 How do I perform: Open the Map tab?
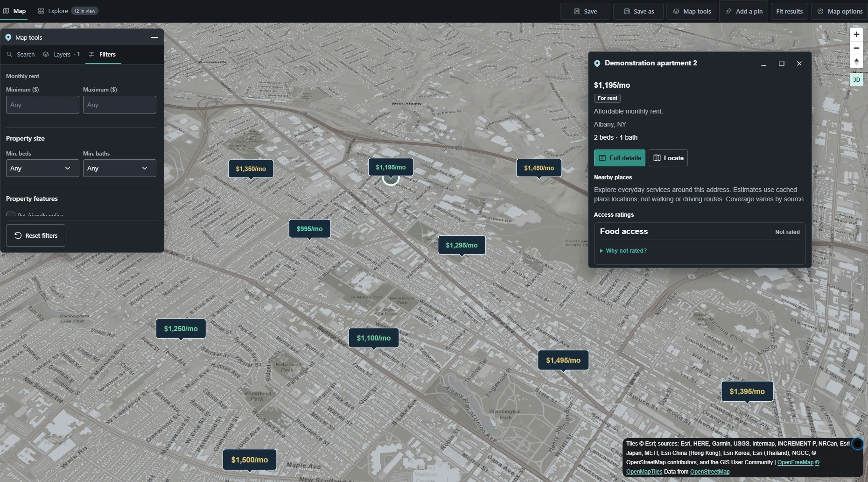coord(14,11)
